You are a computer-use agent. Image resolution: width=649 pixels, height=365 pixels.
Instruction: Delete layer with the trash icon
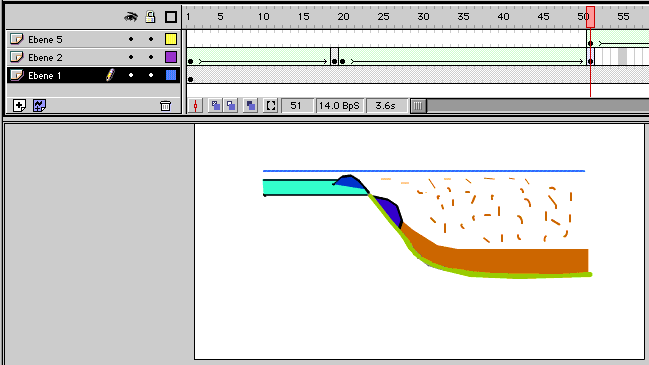(165, 106)
